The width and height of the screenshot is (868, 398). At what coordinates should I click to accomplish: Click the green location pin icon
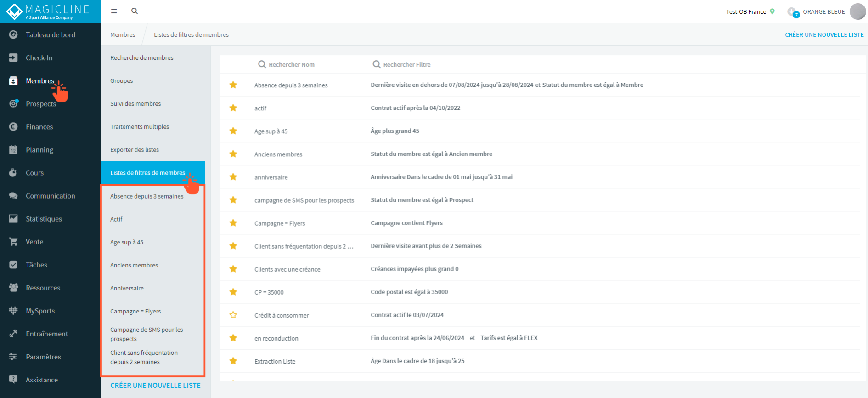[x=772, y=11]
